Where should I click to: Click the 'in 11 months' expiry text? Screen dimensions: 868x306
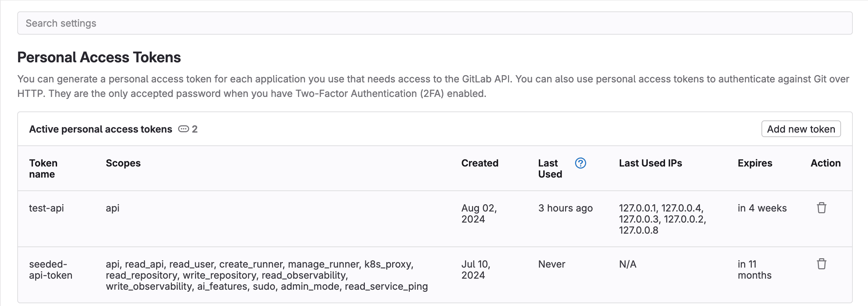[755, 270]
